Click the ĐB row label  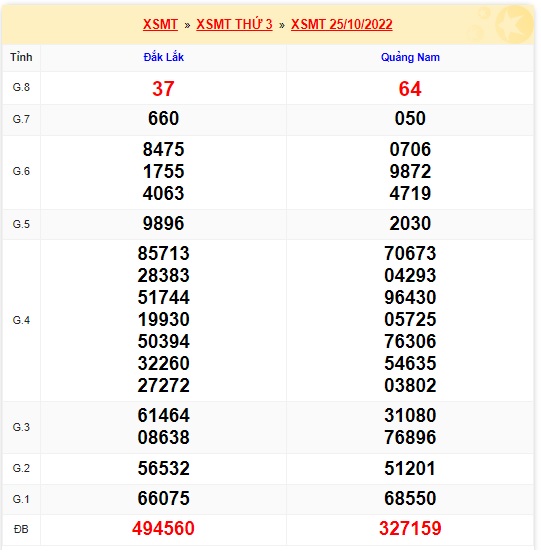pos(21,529)
